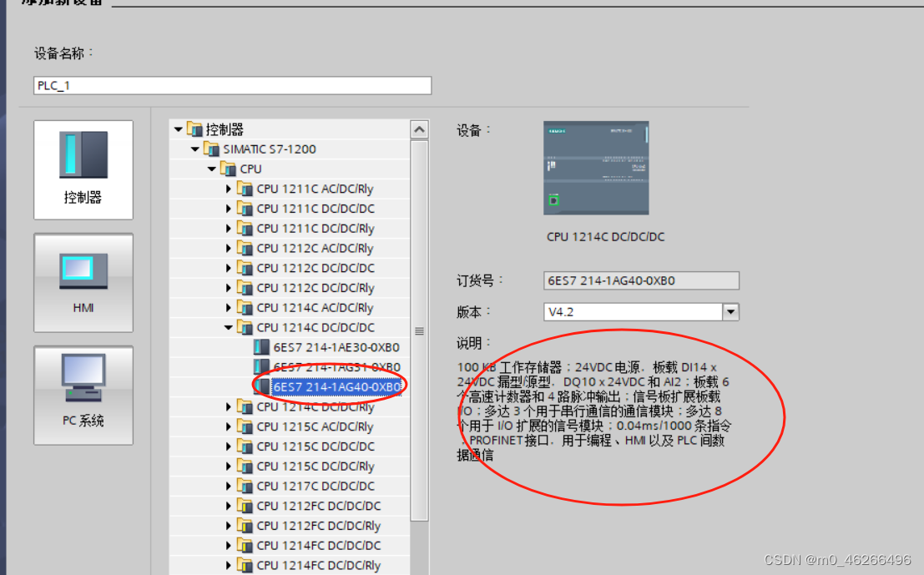Select the 控制器 controller device button

(83, 169)
